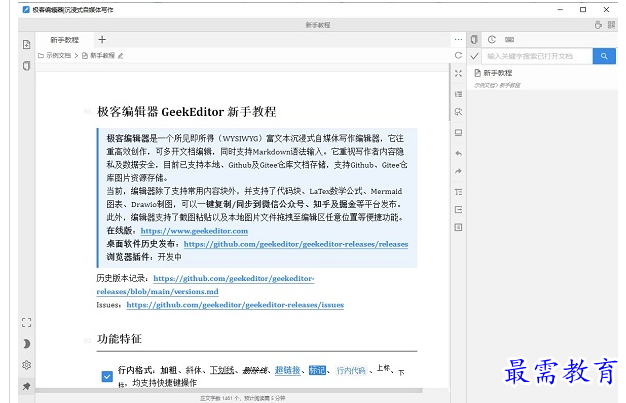
Task: Click the export icon in editor toolbar
Action: pos(458,210)
